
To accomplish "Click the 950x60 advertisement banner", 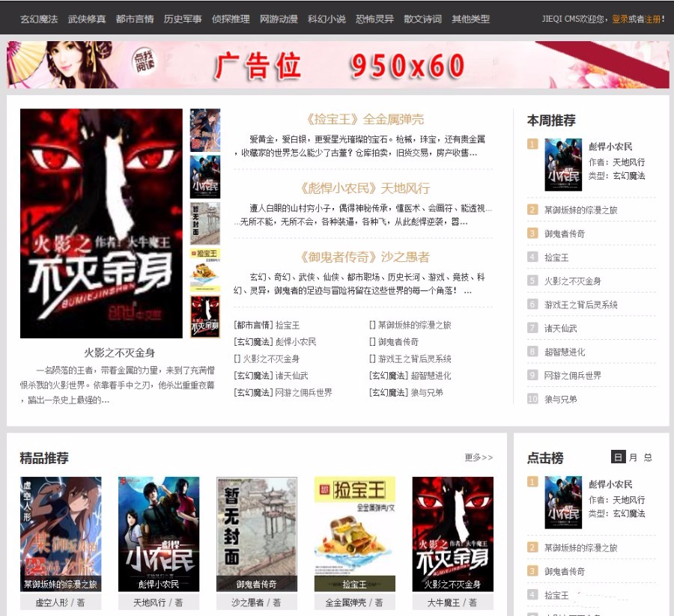I will point(337,66).
